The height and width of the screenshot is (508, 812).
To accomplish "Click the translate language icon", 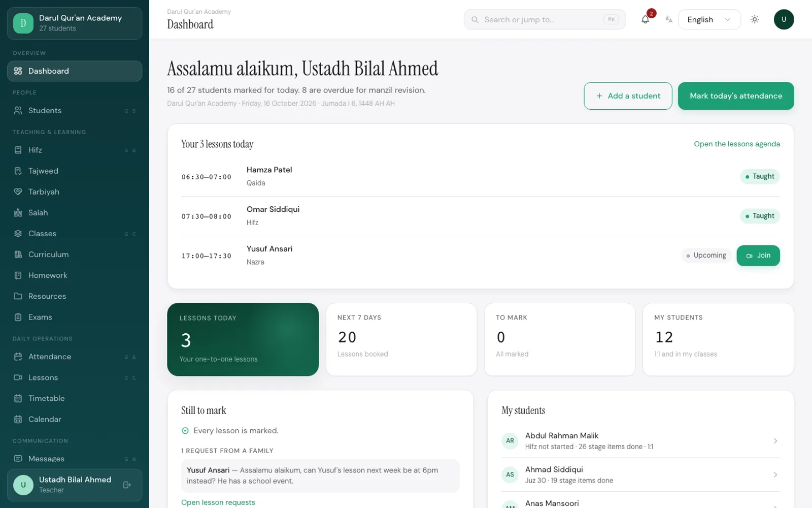I will [669, 19].
